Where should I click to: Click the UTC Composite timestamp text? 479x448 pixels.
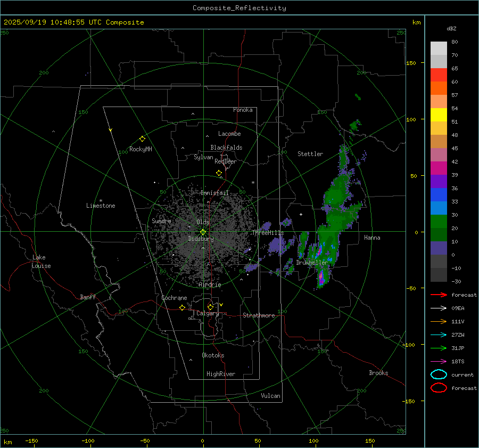point(73,22)
